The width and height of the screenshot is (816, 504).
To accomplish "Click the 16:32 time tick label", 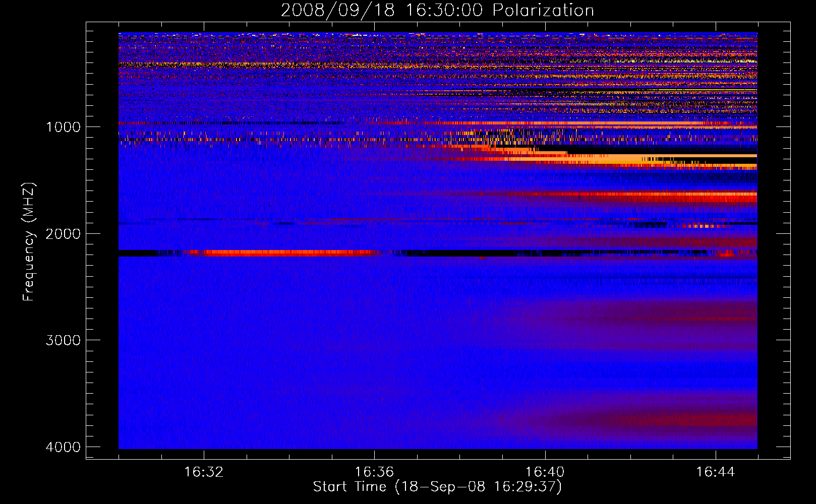I will click(204, 472).
